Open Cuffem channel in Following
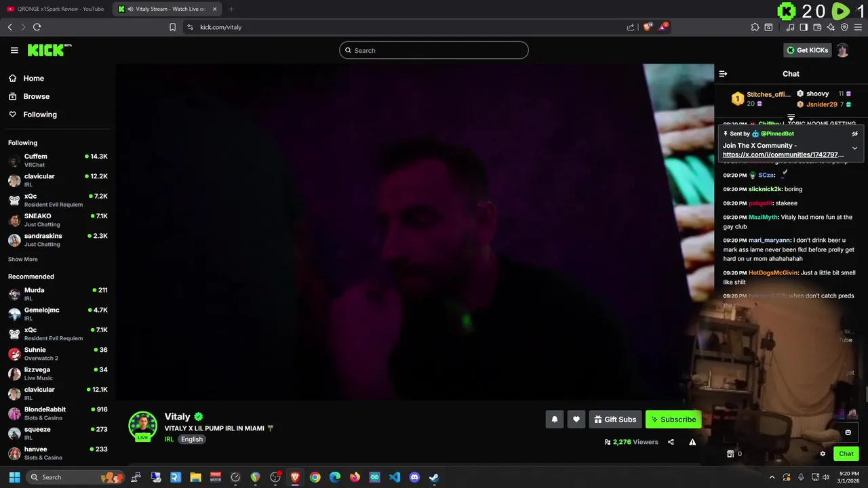The height and width of the screenshot is (488, 868). tap(57, 161)
